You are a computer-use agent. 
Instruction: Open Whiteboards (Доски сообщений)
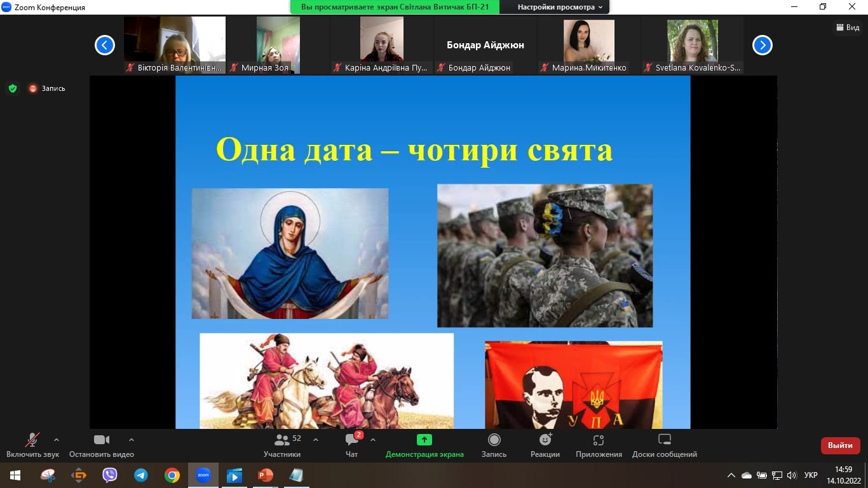[x=664, y=440]
